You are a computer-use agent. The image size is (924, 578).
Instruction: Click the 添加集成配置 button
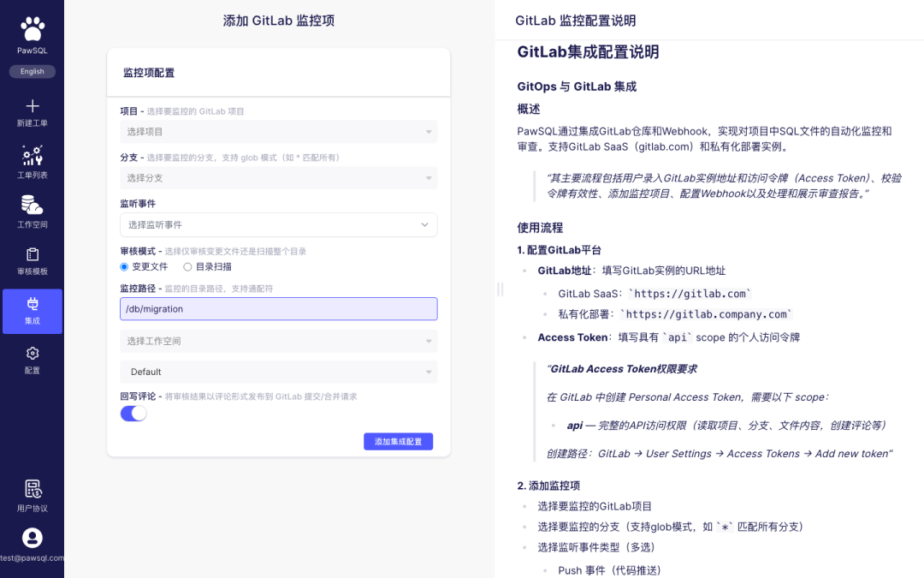399,442
